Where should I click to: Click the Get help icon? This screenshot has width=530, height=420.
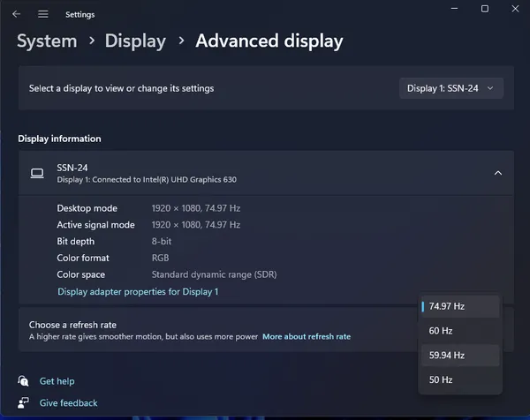tap(23, 381)
